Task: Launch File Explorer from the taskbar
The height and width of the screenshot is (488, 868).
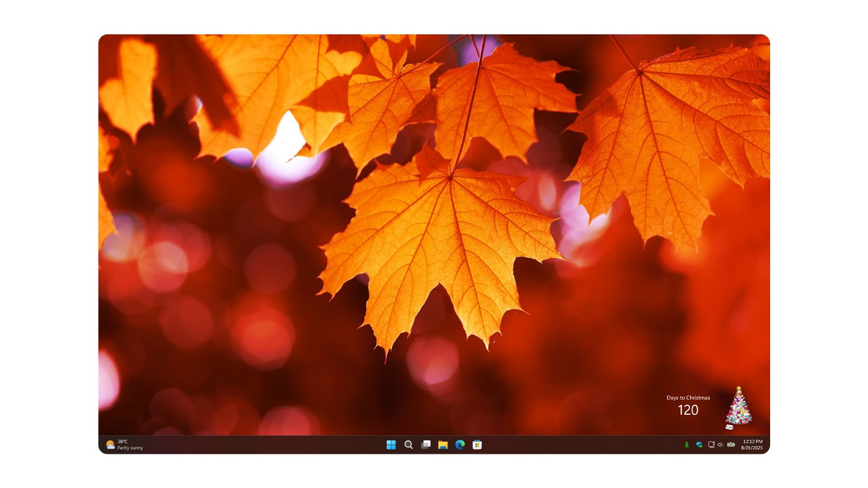Action: [x=442, y=445]
